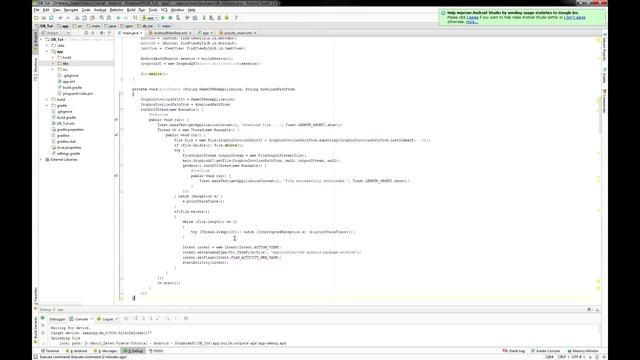Open the app run configuration dropdown
The image size is (640, 360).
coord(149,18)
